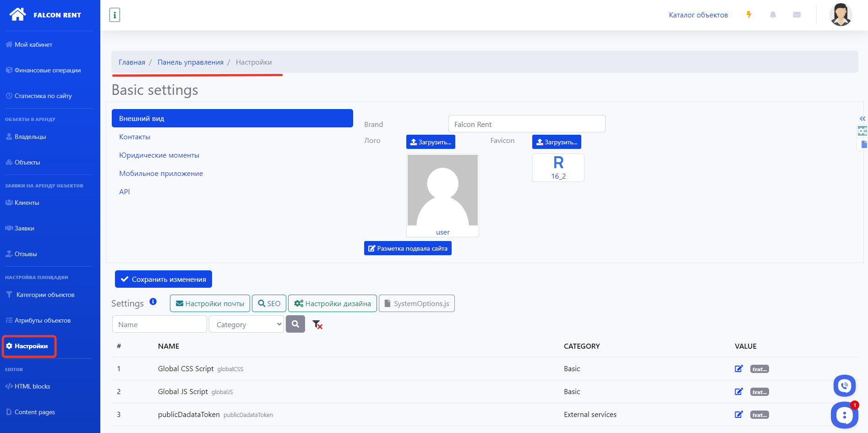The image size is (868, 433).
Task: Click the lightning bolt icon
Action: [749, 15]
